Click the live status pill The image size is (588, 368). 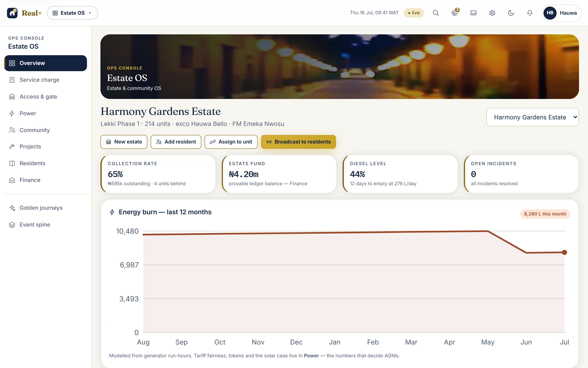pyautogui.click(x=414, y=13)
